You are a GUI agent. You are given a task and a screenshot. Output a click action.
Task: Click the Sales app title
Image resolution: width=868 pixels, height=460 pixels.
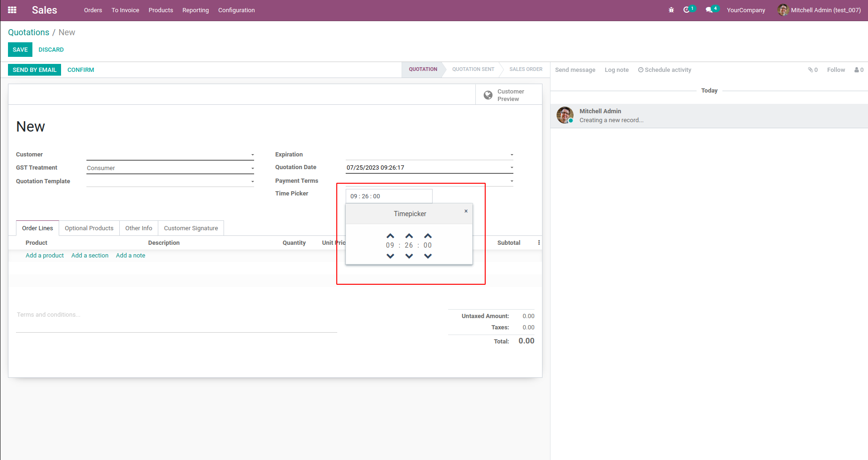tap(45, 10)
